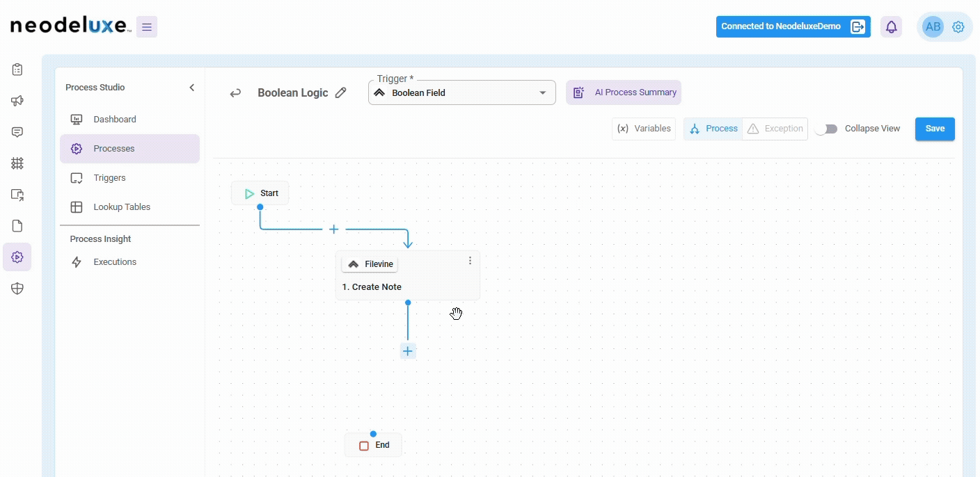Click the AI Process Summary button

click(x=624, y=92)
